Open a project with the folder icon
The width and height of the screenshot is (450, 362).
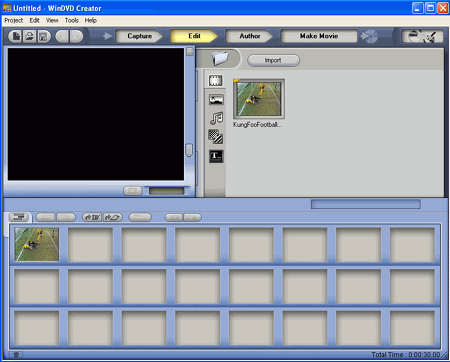tap(30, 36)
